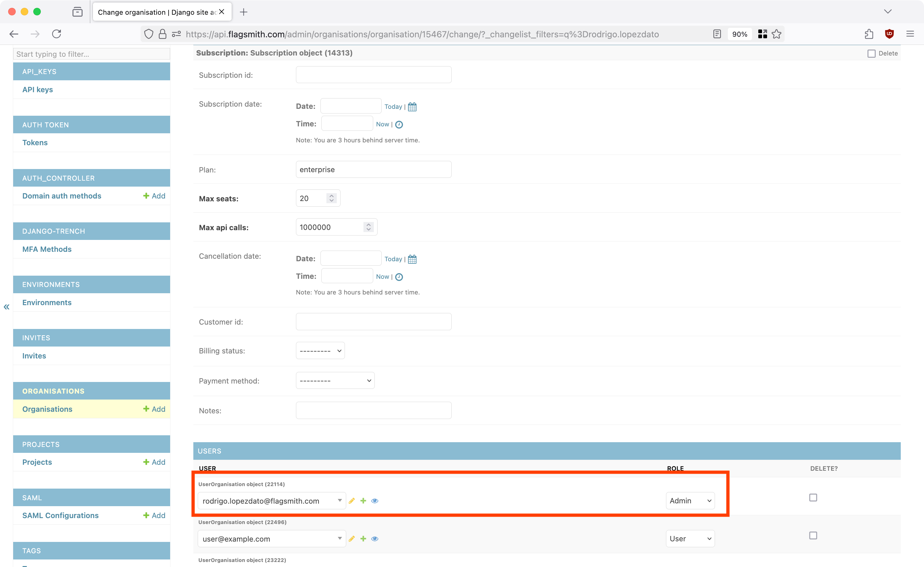Click Today link for Subscription date
The width and height of the screenshot is (924, 567).
click(393, 107)
